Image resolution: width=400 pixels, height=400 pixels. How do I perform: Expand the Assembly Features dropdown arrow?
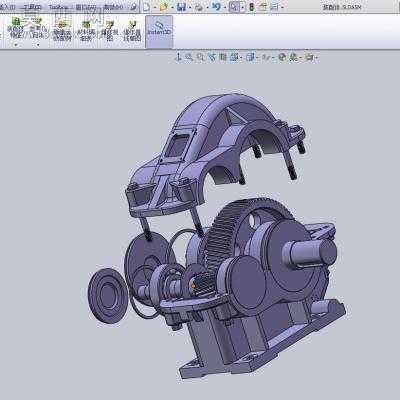pyautogui.click(x=16, y=45)
